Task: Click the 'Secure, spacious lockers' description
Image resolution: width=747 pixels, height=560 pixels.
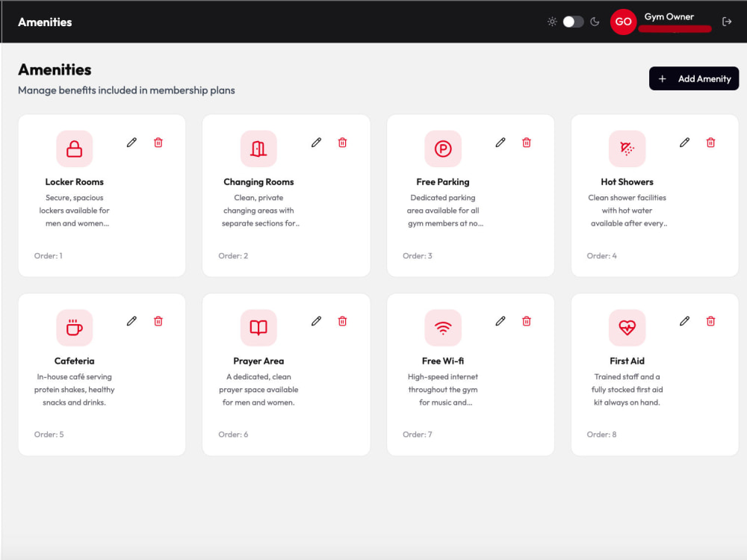Action: (x=74, y=211)
